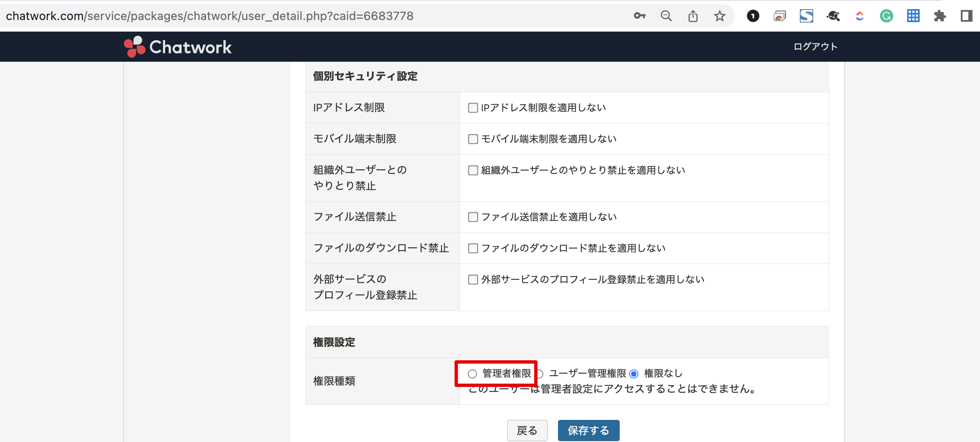Image resolution: width=980 pixels, height=442 pixels.
Task: Select the 管理者権限 radio button
Action: pyautogui.click(x=472, y=374)
